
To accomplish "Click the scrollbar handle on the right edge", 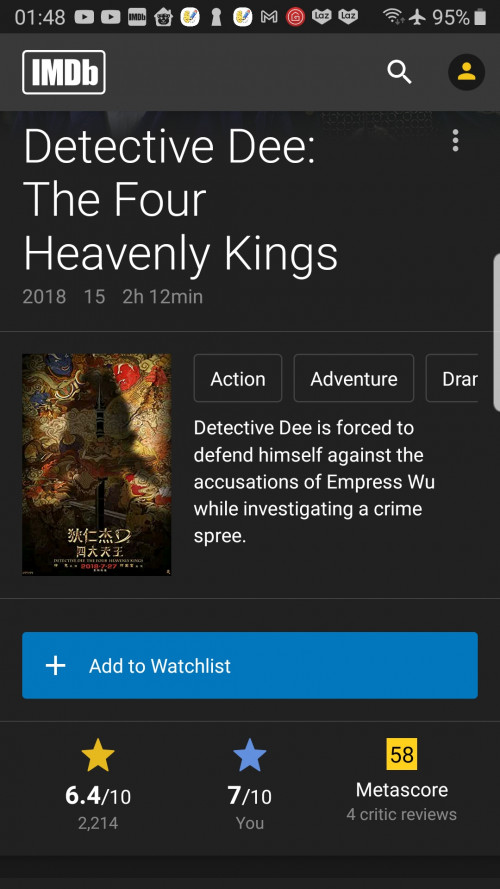I will click(497, 332).
